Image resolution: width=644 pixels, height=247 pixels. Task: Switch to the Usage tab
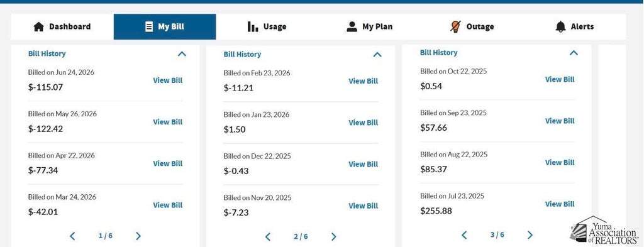(267, 26)
